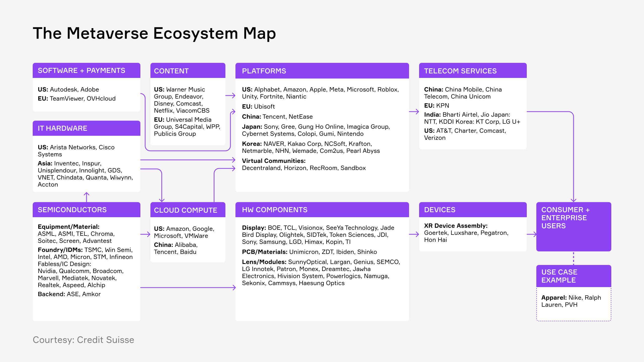Click "Korea: NAVER, Kakao Corp" line

coord(307,144)
